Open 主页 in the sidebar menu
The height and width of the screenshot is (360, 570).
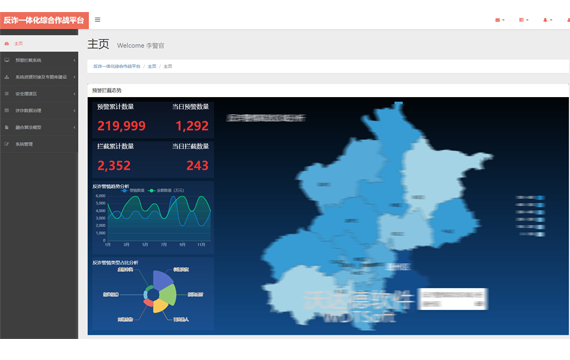[39, 44]
